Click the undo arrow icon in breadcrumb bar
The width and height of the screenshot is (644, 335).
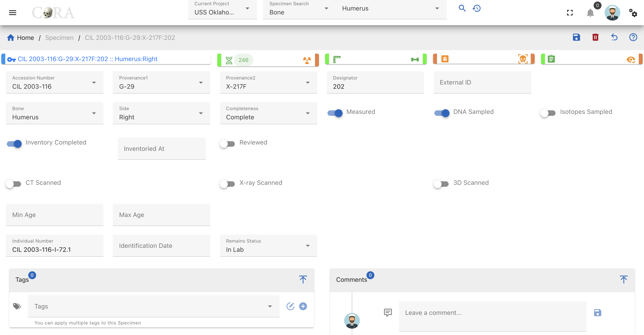tap(614, 37)
